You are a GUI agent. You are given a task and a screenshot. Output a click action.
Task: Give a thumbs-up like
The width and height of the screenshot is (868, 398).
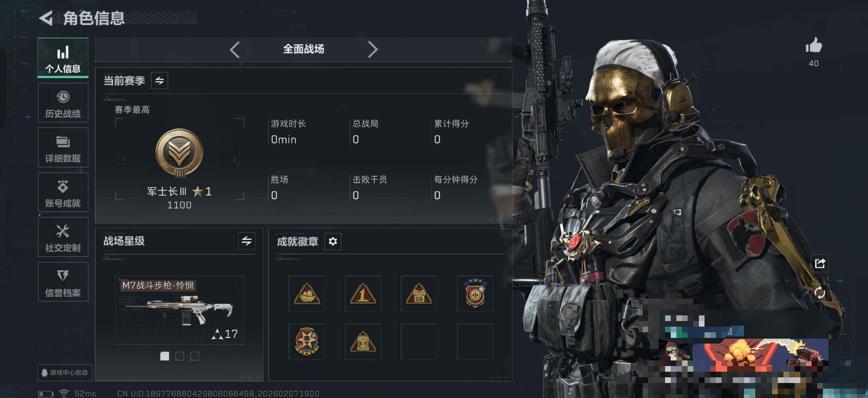point(814,45)
